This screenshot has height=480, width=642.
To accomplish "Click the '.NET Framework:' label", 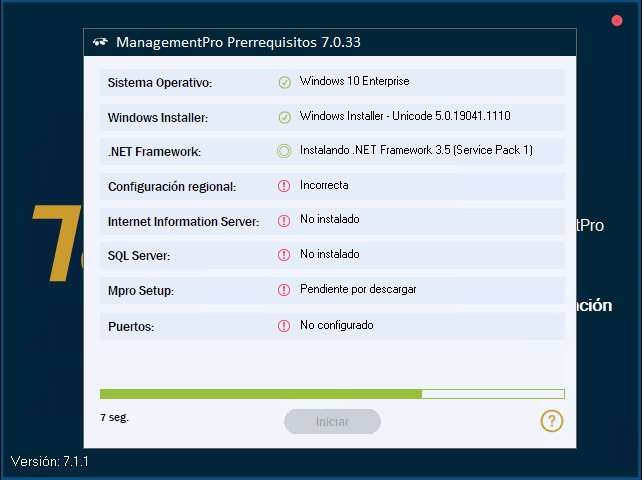I will tap(154, 152).
